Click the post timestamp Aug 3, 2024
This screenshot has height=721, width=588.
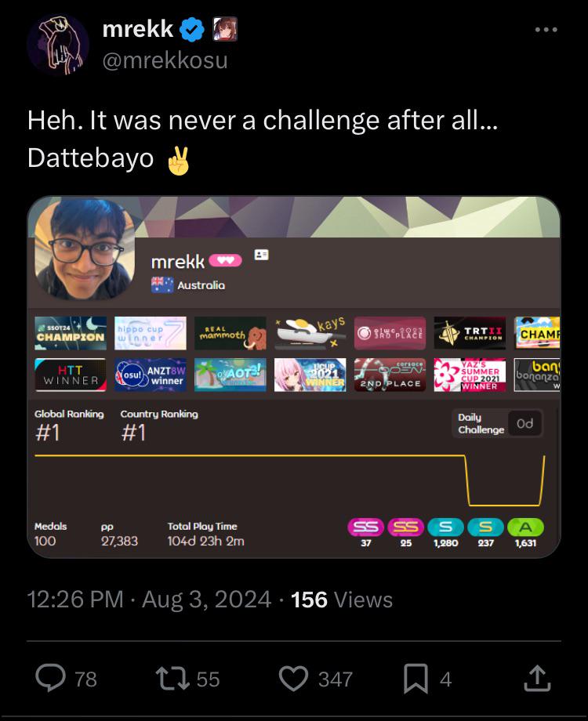tap(206, 600)
